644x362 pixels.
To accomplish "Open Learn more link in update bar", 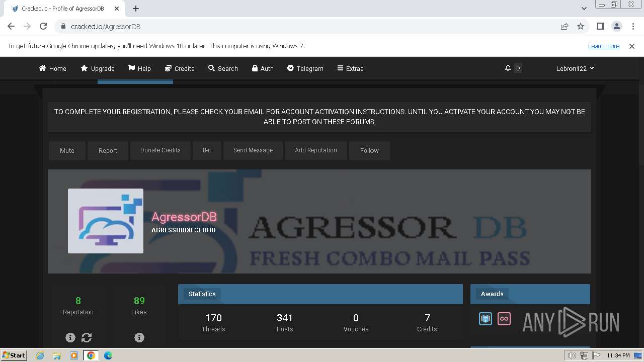I will [604, 46].
